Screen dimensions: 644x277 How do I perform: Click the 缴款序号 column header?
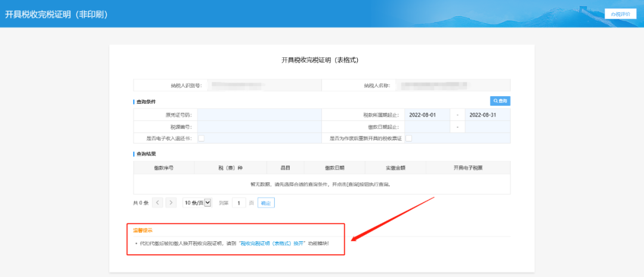pyautogui.click(x=164, y=168)
